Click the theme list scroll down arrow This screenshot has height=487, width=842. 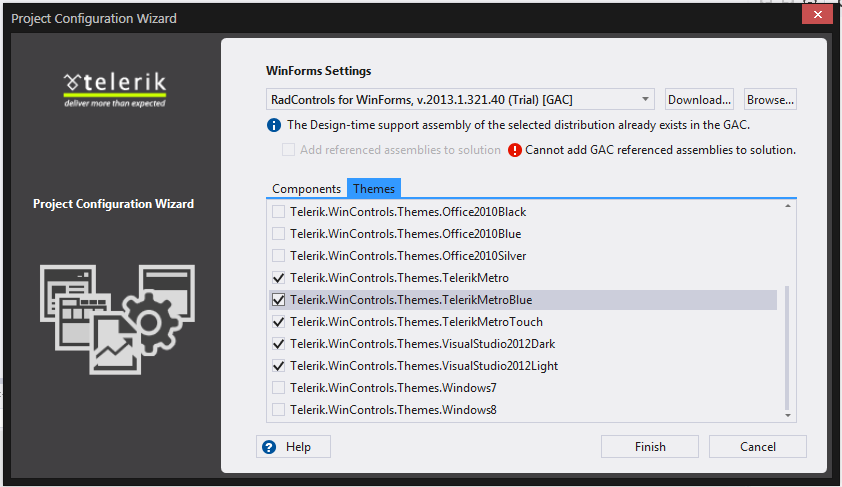(788, 415)
